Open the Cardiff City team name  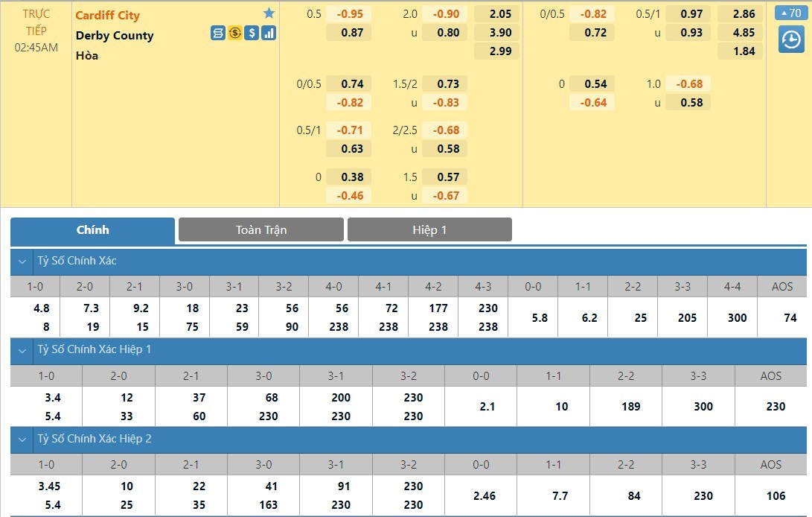[x=108, y=15]
